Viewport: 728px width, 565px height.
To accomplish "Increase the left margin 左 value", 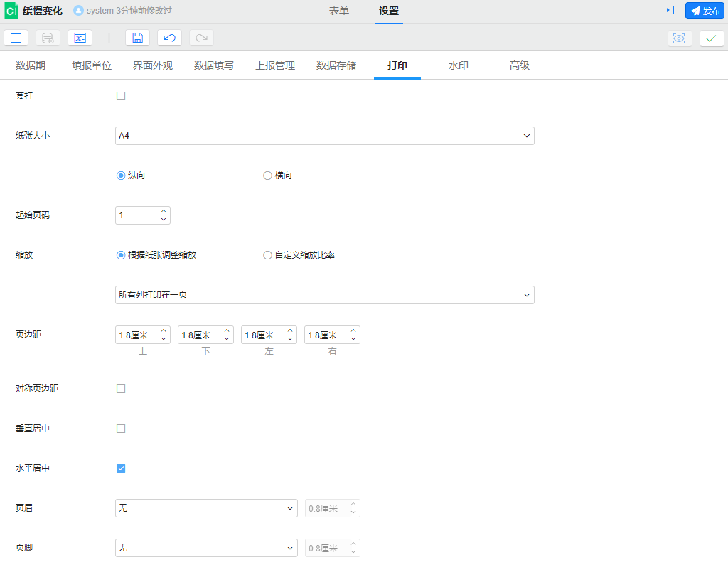I will [290, 330].
